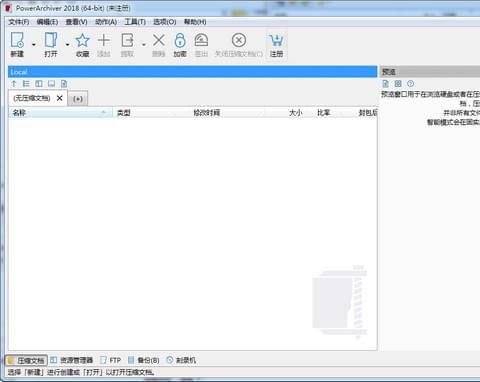Image resolution: width=480 pixels, height=382 pixels.
Task: Close the (无压缩文档) tab with its X
Action: 60,98
